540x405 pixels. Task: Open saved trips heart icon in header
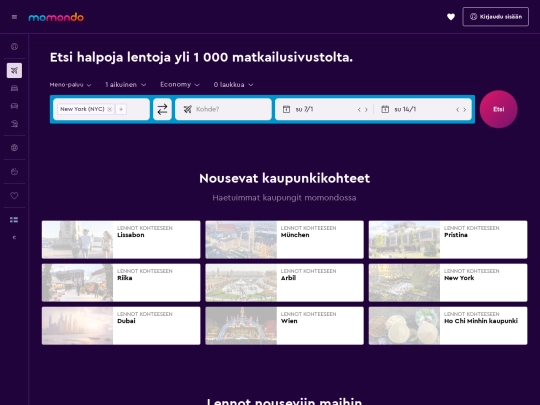point(451,17)
